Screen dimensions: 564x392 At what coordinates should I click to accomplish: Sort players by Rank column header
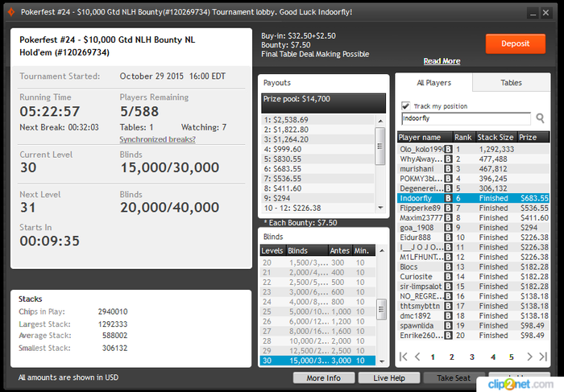click(463, 138)
